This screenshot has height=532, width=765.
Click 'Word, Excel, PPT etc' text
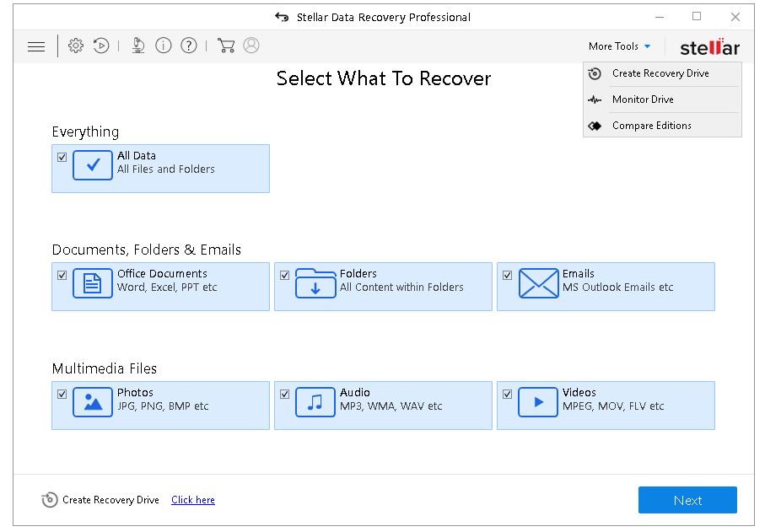point(167,287)
